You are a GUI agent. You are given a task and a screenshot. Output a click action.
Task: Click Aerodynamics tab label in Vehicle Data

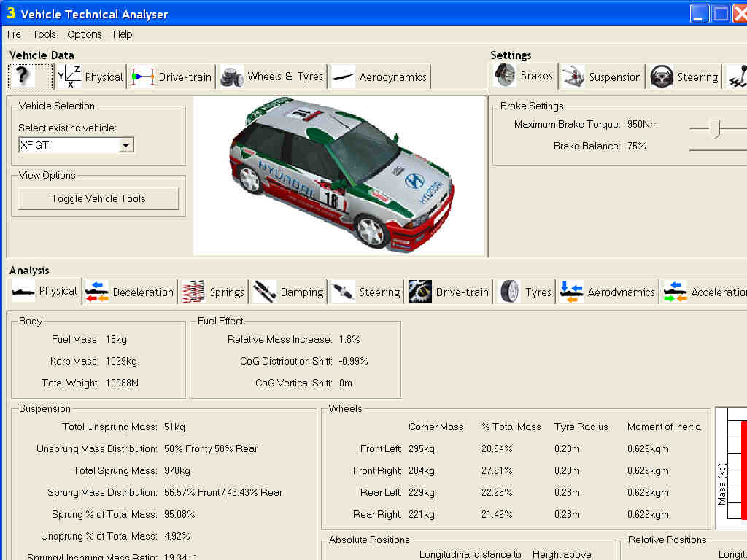(x=393, y=77)
